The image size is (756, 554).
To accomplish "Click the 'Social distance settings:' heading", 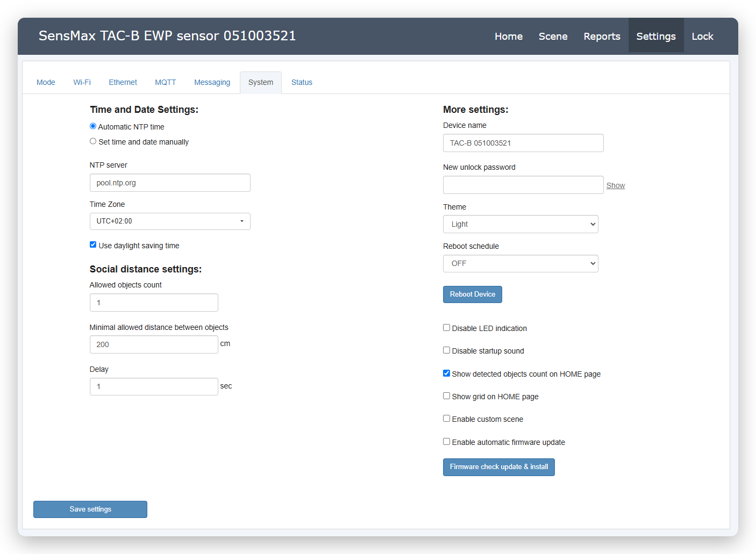I will [146, 269].
